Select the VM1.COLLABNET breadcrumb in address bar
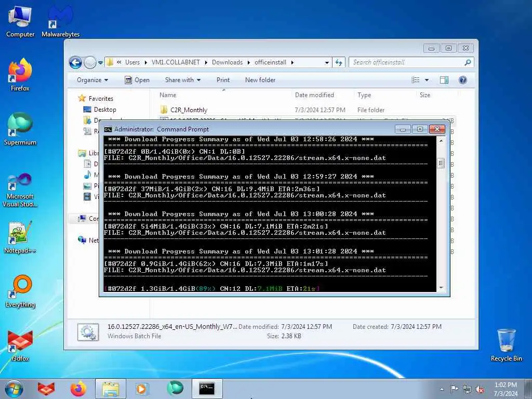532x399 pixels. point(176,62)
